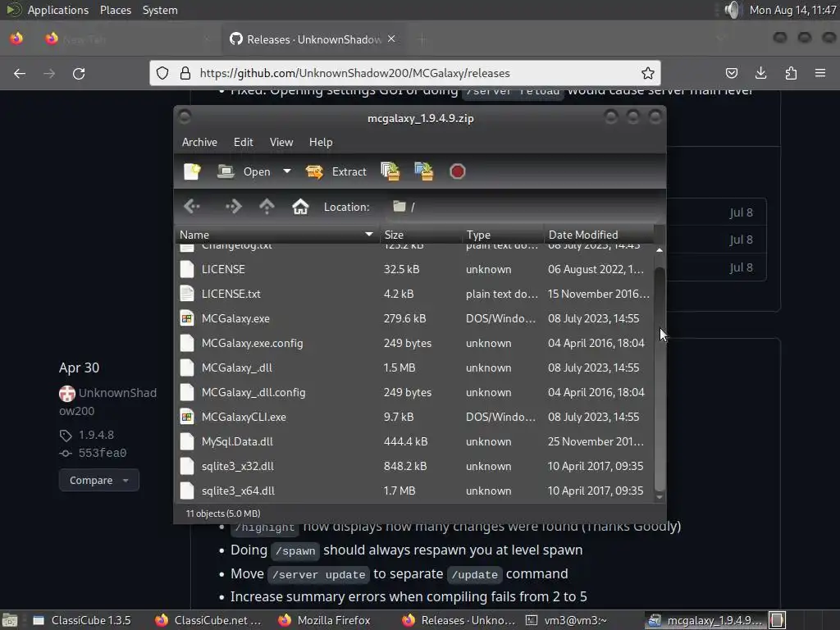Sort by Date Modified column header
The width and height of the screenshot is (840, 630).
tap(599, 235)
